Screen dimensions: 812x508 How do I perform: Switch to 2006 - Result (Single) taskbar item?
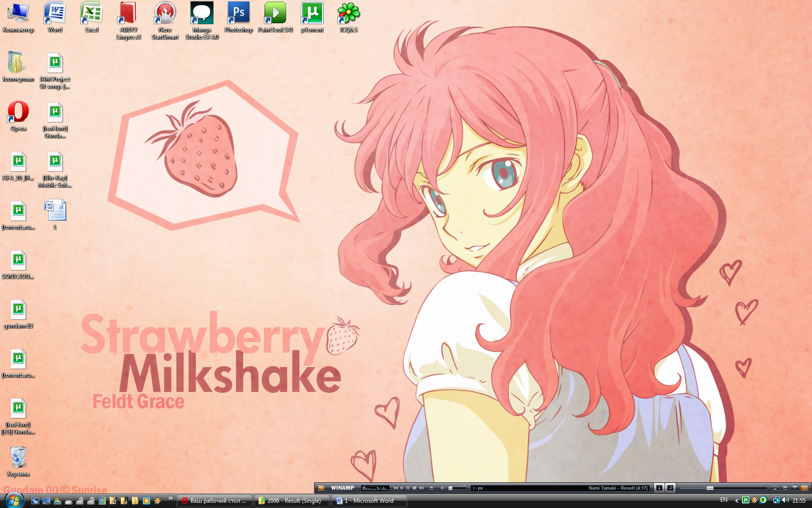pyautogui.click(x=291, y=501)
